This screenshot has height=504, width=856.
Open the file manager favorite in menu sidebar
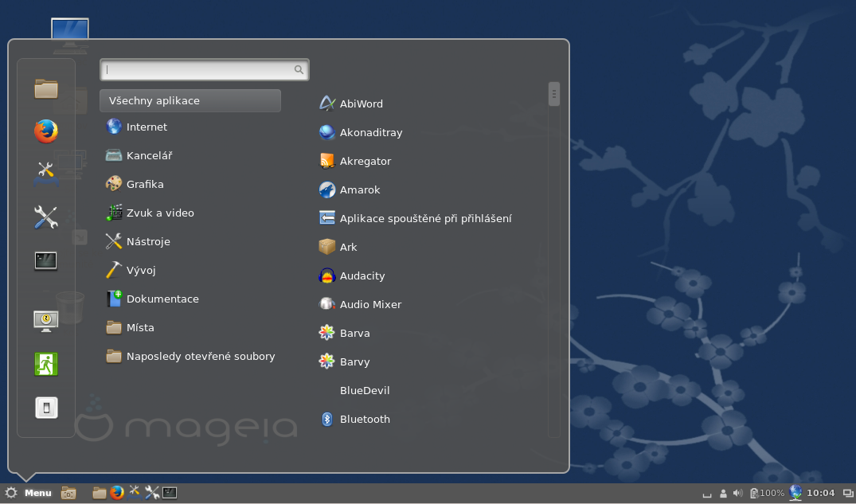coord(46,89)
